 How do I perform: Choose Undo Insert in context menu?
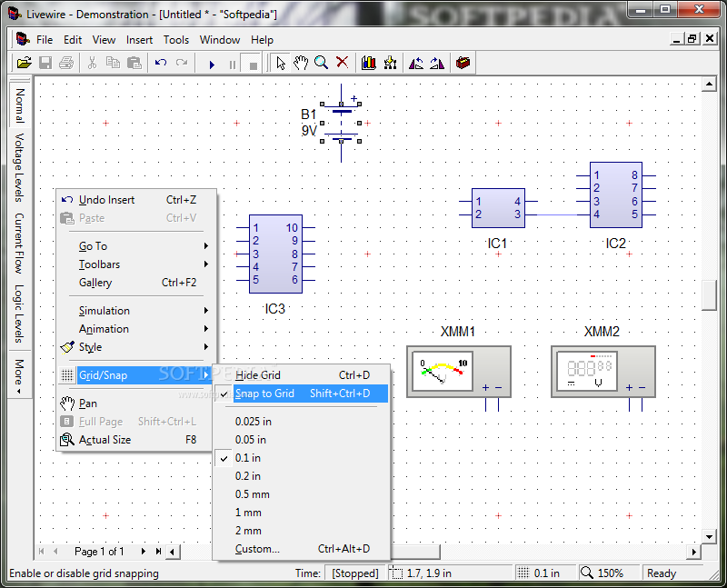click(x=135, y=200)
